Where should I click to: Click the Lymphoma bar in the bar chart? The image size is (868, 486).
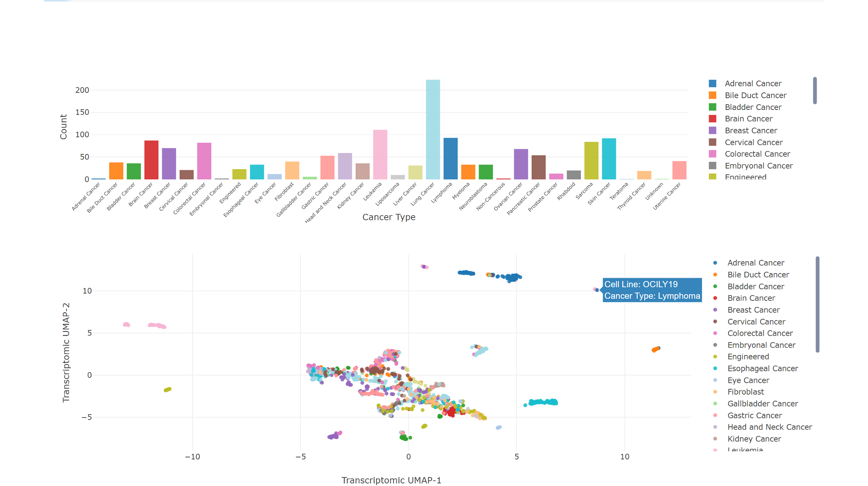coord(450,159)
